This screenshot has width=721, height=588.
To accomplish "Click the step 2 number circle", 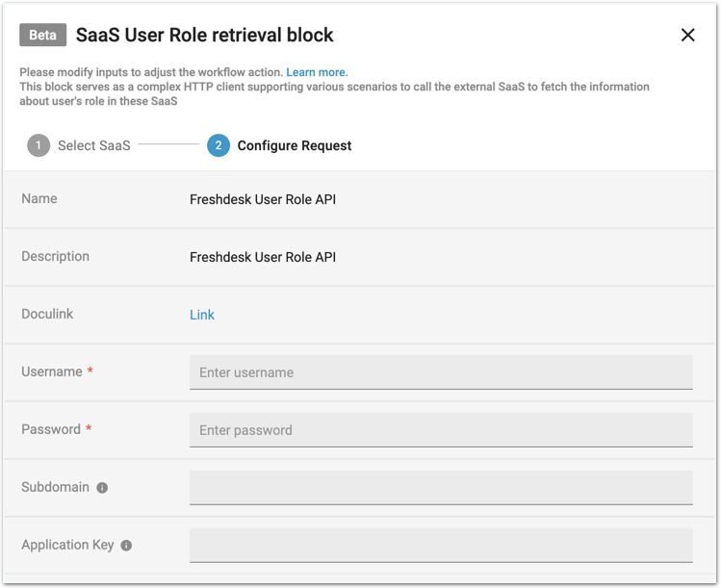I will (x=218, y=145).
